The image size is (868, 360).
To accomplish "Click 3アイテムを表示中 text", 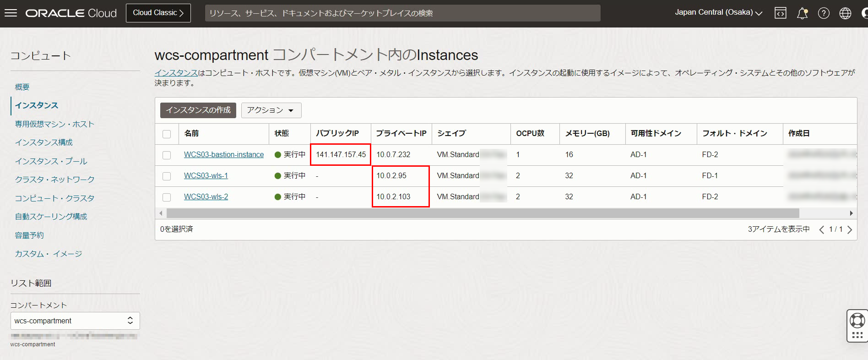I will [x=779, y=229].
